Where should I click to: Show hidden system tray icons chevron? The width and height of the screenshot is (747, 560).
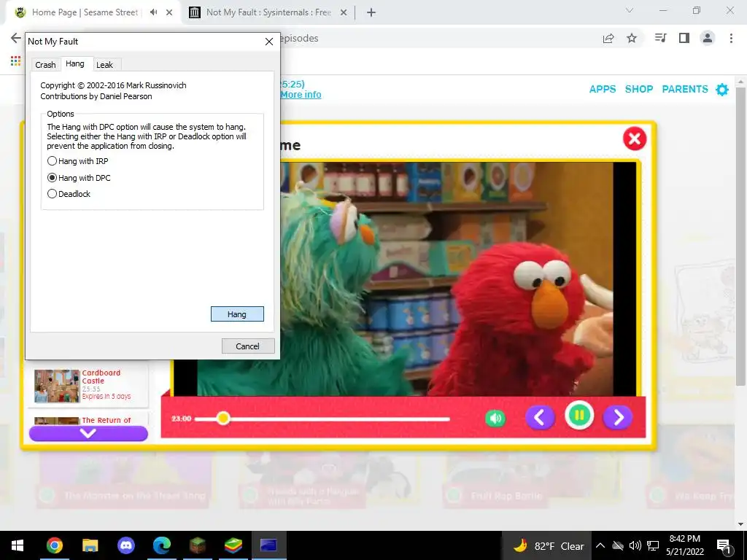(600, 545)
